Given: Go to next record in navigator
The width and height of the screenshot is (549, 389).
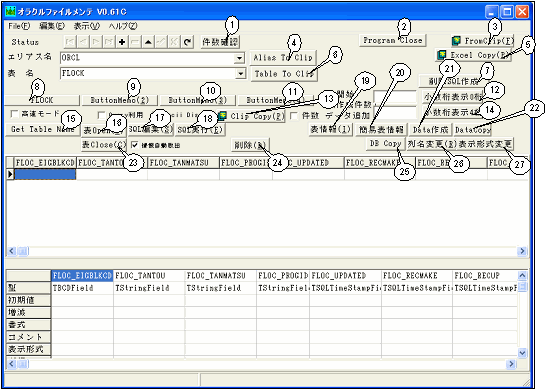Looking at the screenshot, I should (x=96, y=42).
